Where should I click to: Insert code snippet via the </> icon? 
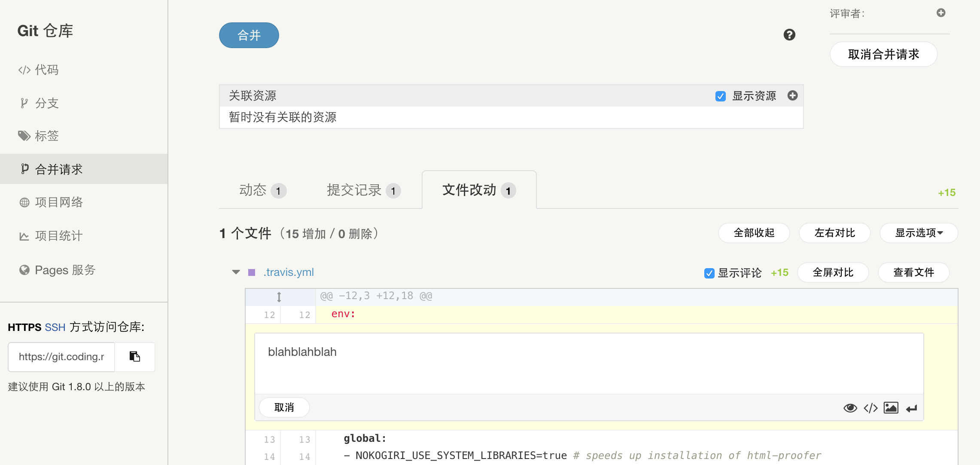coord(870,407)
